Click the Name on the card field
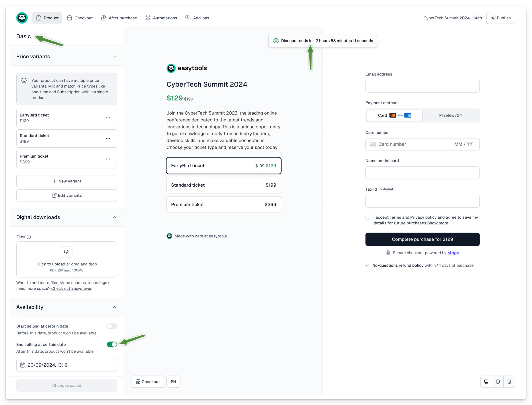The height and width of the screenshot is (405, 532). point(422,173)
